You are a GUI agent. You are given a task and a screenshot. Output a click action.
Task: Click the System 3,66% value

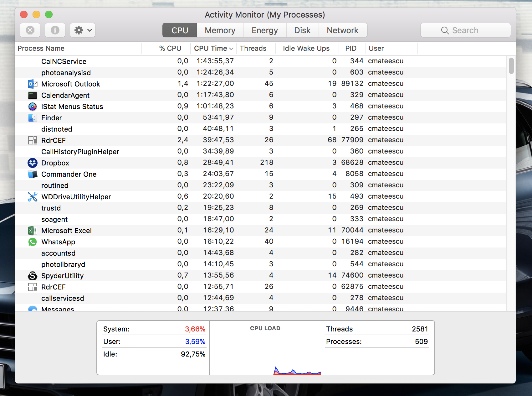[195, 329]
